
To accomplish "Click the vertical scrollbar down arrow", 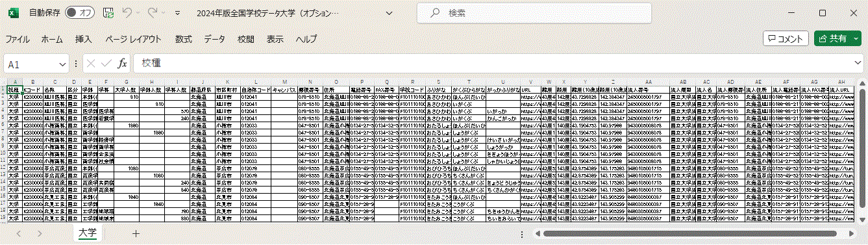I will [863, 219].
